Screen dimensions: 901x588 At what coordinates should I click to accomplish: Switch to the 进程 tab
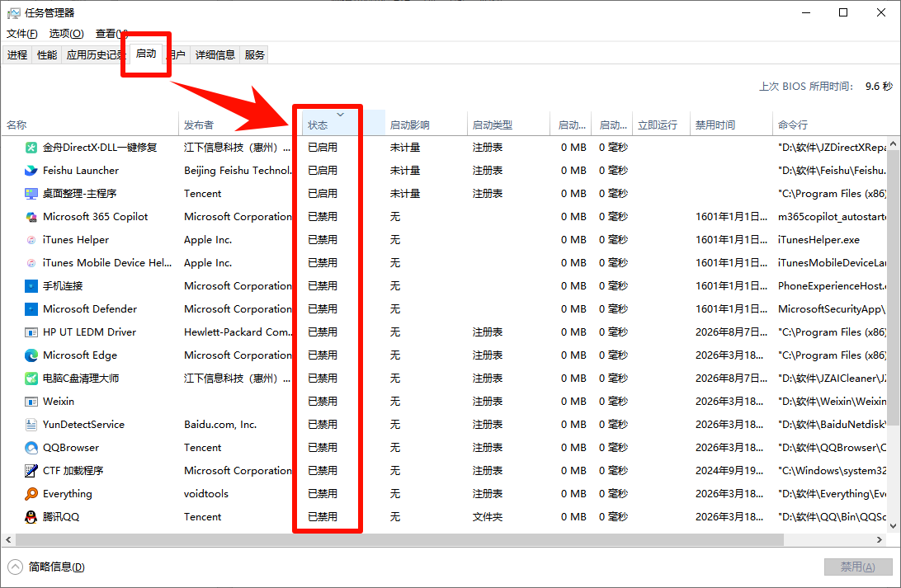17,54
